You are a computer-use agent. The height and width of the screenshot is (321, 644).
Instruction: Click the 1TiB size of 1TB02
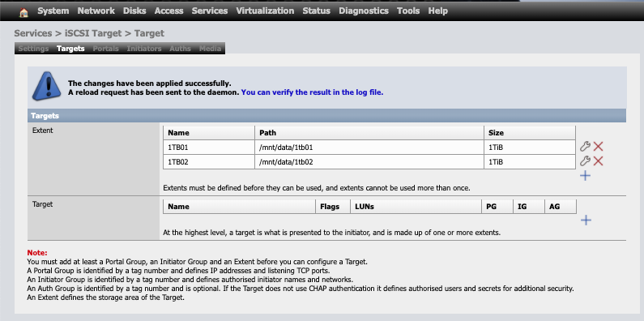point(530,162)
